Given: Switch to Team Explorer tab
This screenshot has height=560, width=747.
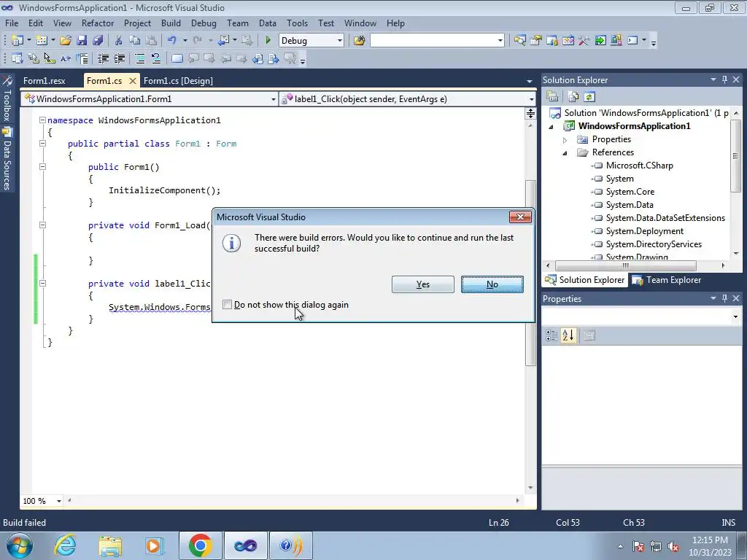Looking at the screenshot, I should 667,280.
